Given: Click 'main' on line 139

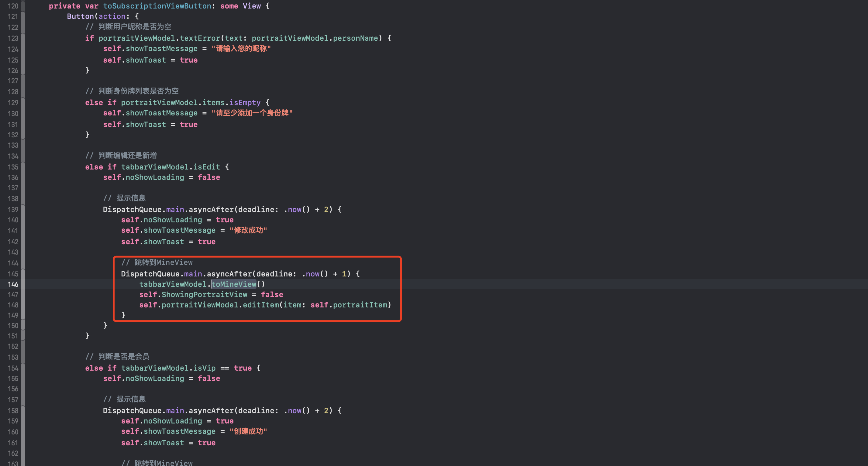Looking at the screenshot, I should [x=175, y=209].
